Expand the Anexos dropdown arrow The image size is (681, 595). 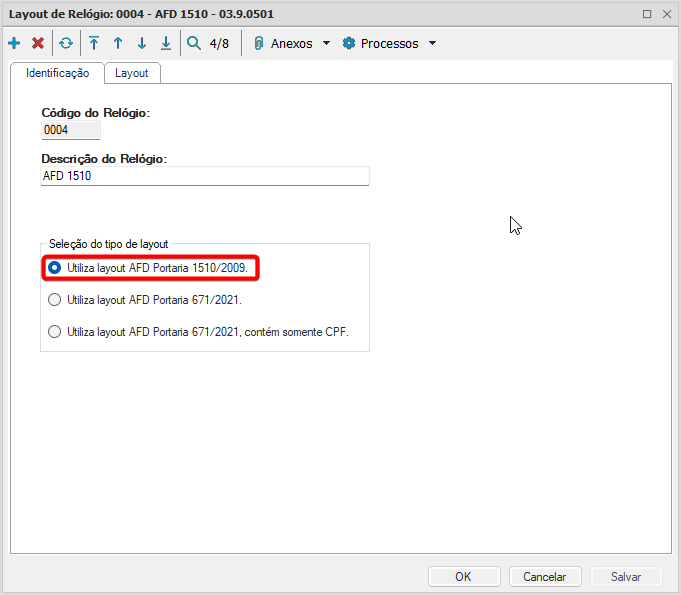326,43
